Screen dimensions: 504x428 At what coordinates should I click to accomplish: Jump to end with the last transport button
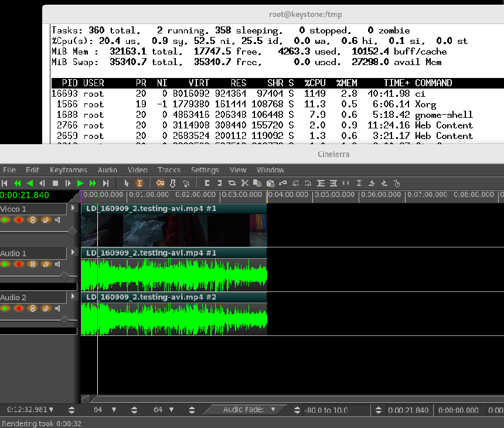106,184
